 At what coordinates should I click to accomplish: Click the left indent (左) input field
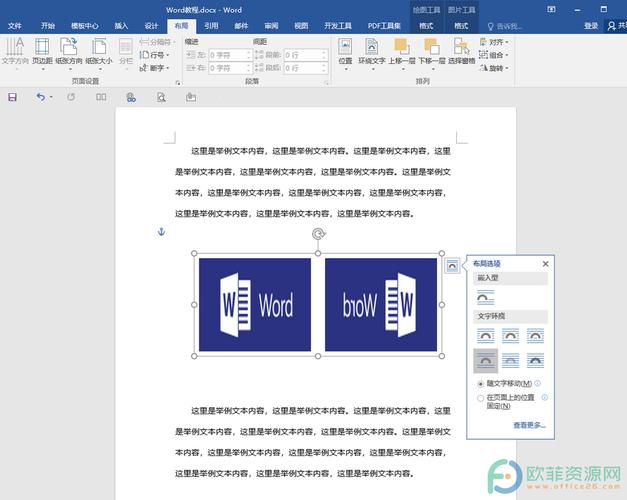coord(230,55)
